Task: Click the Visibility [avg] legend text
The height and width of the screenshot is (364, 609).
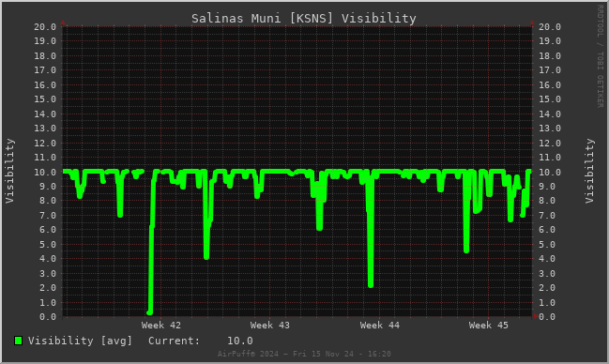Action: (80, 341)
